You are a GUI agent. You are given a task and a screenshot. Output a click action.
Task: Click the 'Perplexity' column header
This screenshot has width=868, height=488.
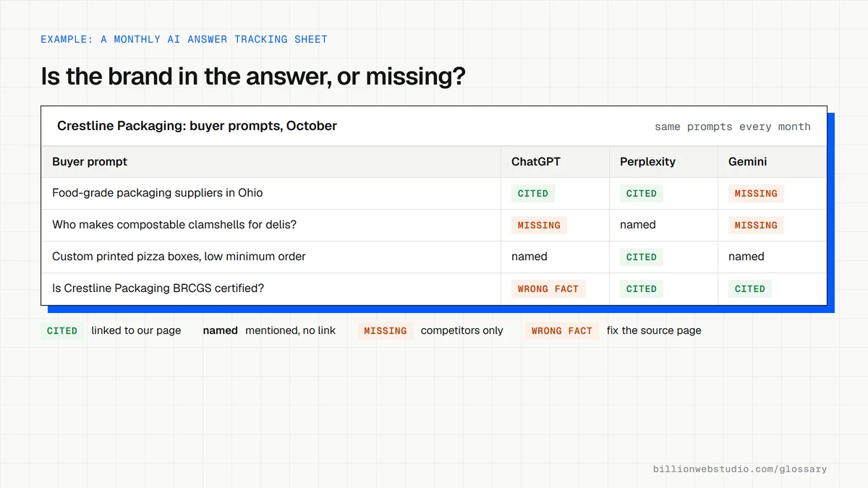pos(647,162)
